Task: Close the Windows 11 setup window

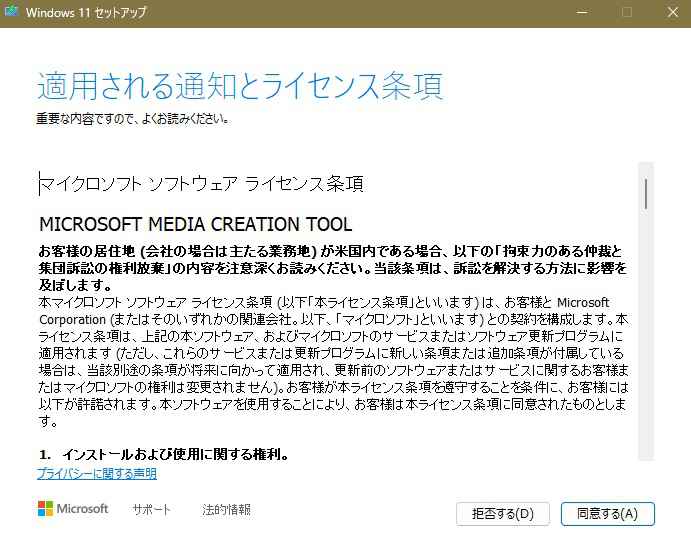Action: 670,13
